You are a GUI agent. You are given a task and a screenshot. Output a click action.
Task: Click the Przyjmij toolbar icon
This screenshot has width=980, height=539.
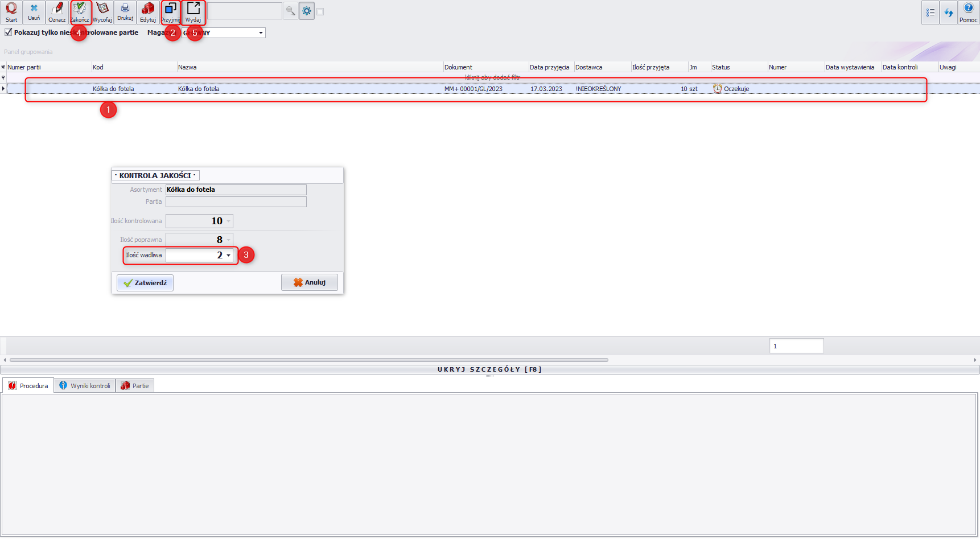point(171,12)
